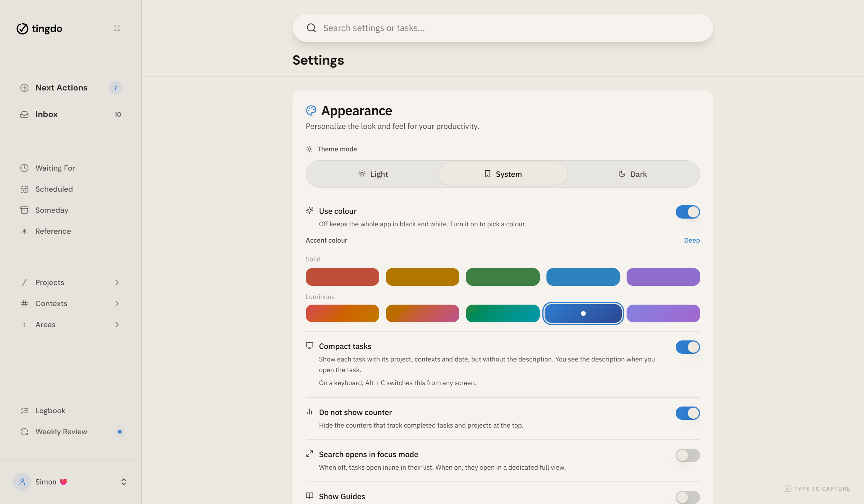Screen dimensions: 864x504
Task: Click the Contexts hash icon
Action: (x=24, y=304)
